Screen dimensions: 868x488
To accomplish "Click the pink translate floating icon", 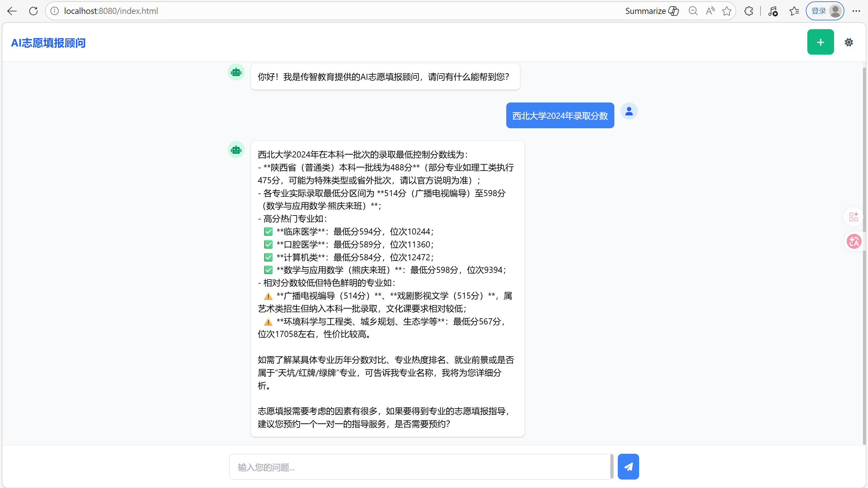I will tap(853, 242).
